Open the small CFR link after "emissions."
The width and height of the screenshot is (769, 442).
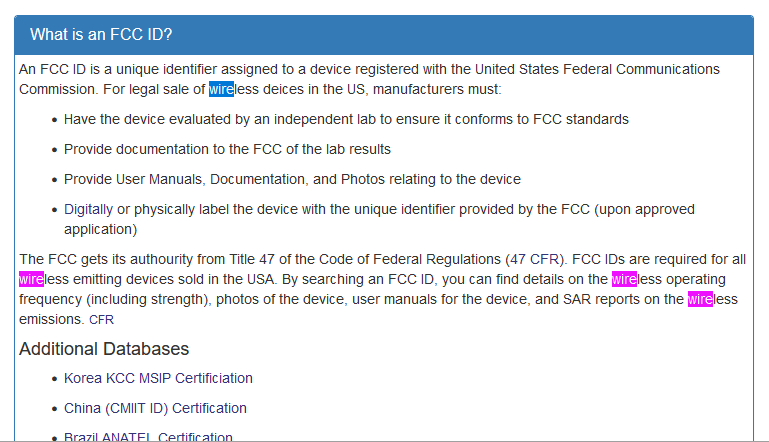(102, 320)
